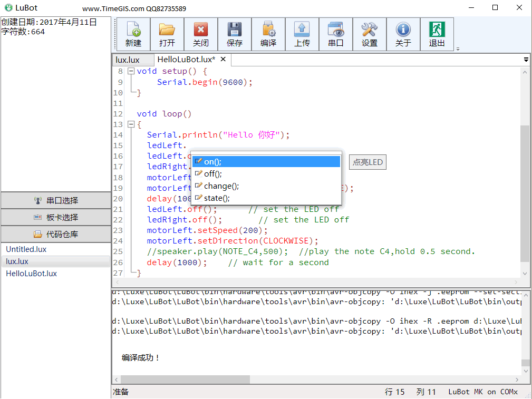
Task: Click editor vertical scrollbar down arrow
Action: (x=525, y=274)
